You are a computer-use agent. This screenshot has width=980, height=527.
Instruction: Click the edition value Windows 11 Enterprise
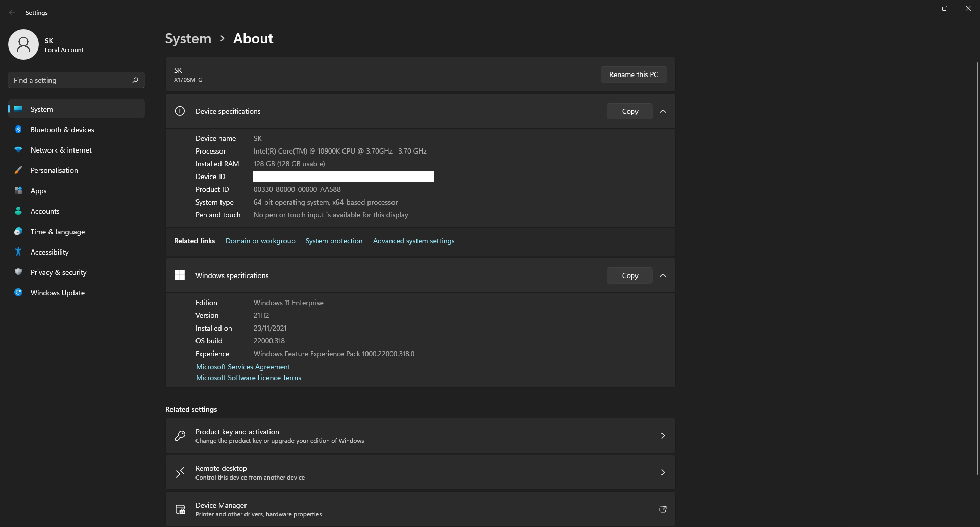coord(288,303)
